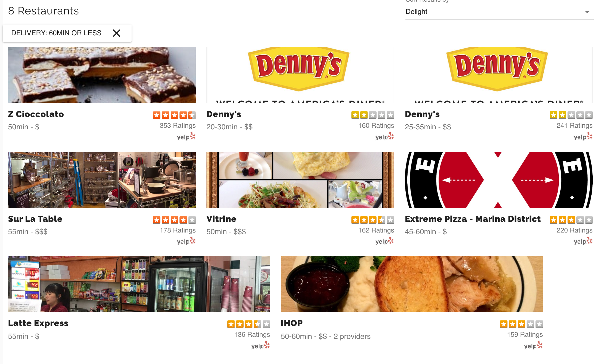Image resolution: width=598 pixels, height=364 pixels.
Task: Click the Yelp logo under Sur La Table
Action: coord(186,241)
